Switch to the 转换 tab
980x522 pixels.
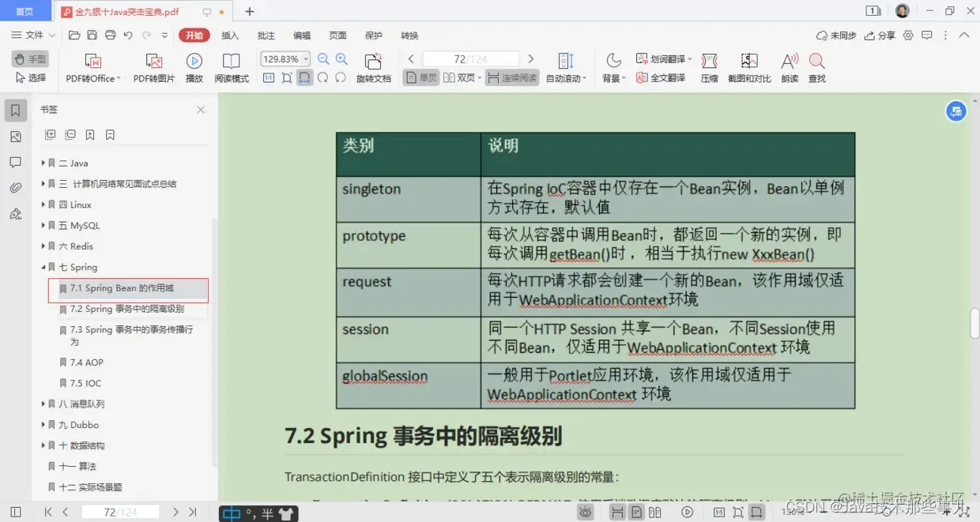click(x=409, y=36)
